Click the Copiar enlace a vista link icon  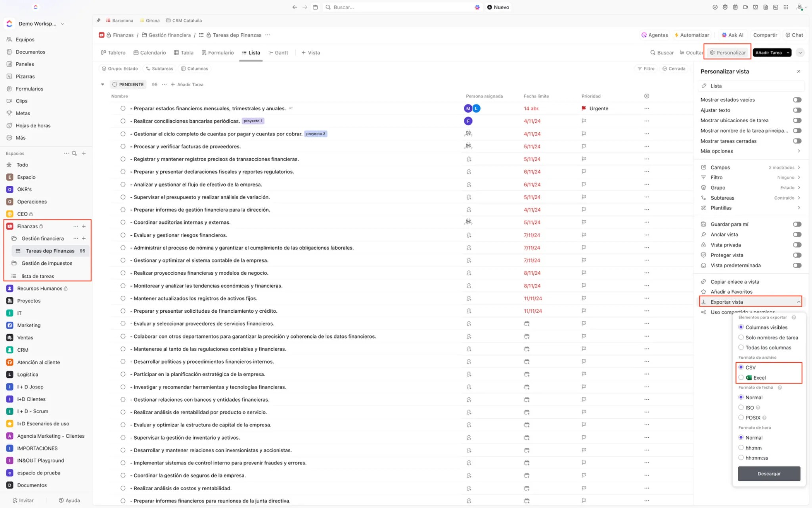(x=704, y=282)
